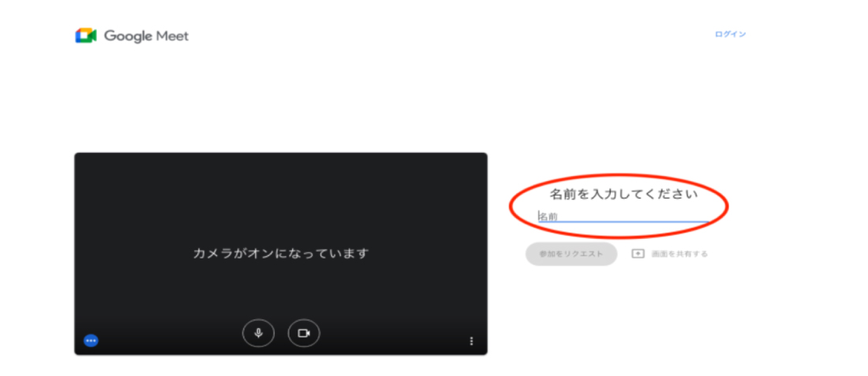Click the 名前を入力してください heading
The image size is (868, 376).
[x=623, y=194]
